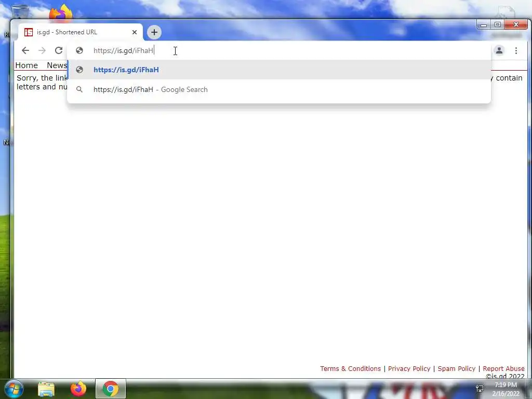Image resolution: width=532 pixels, height=399 pixels.
Task: Reload the page with the refresh icon
Action: click(x=59, y=50)
